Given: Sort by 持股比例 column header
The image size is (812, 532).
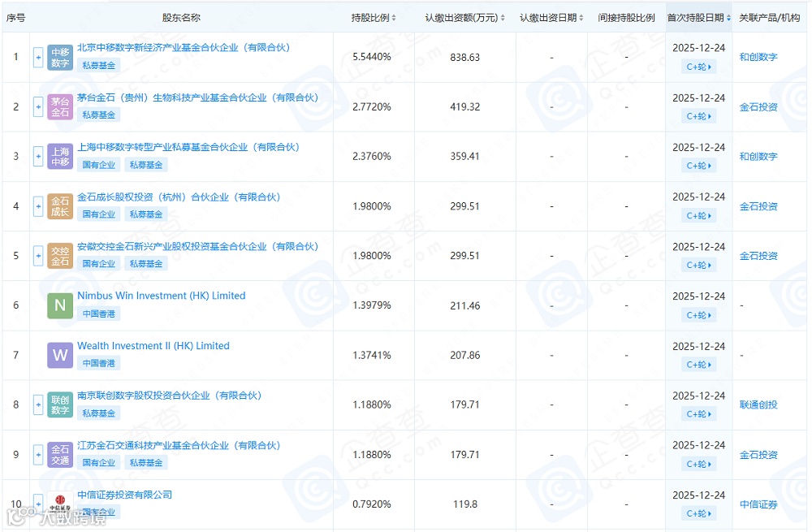Looking at the screenshot, I should [374, 18].
